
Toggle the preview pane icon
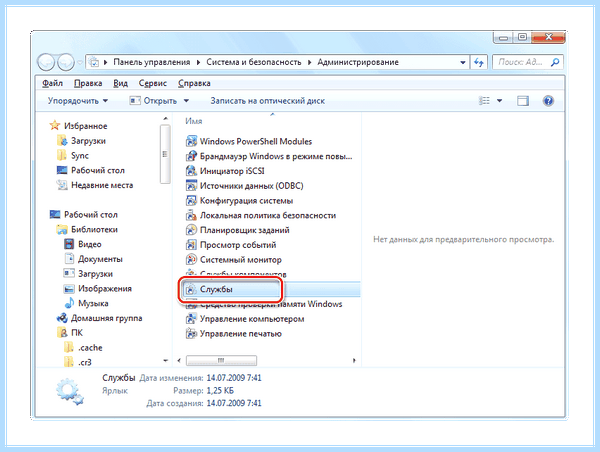click(x=523, y=101)
